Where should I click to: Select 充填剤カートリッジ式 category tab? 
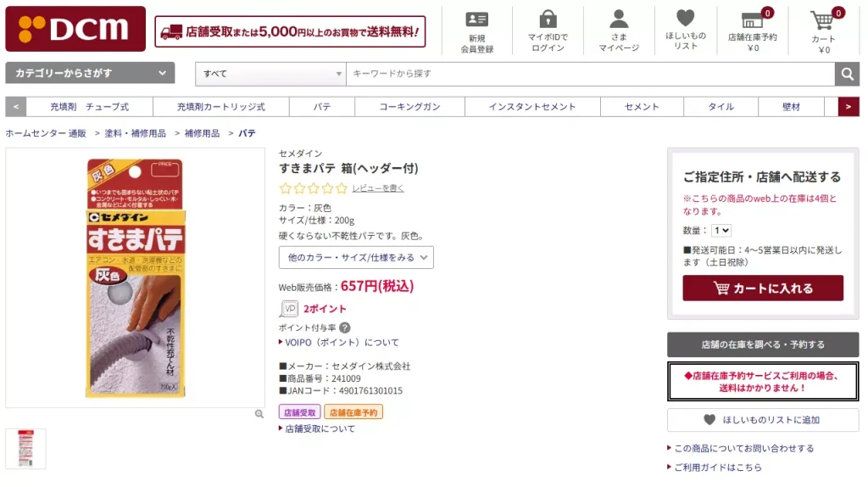coord(221,107)
